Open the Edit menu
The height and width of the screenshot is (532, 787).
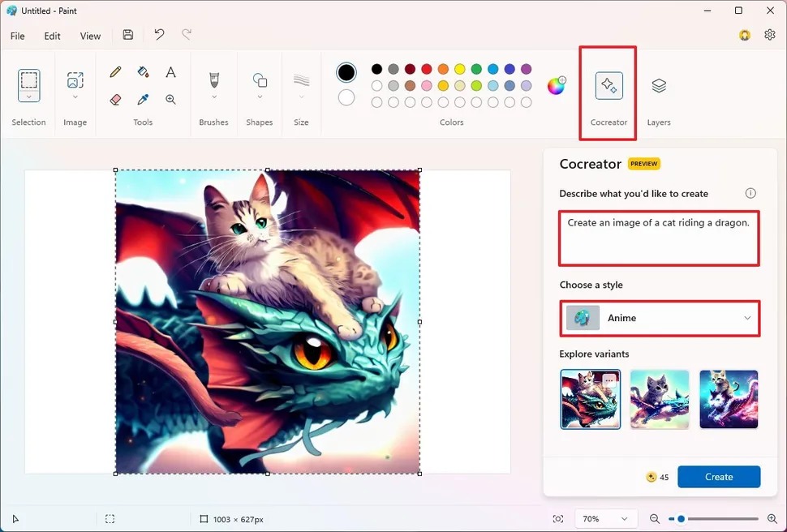tap(52, 36)
